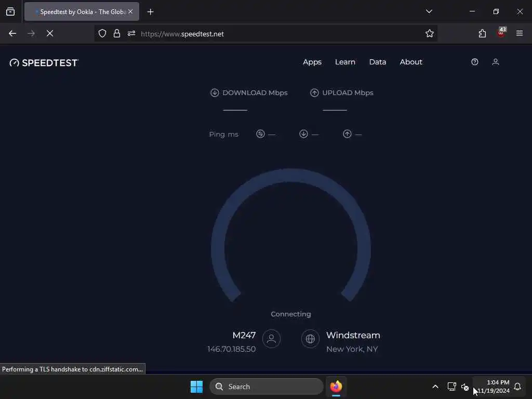The image size is (532, 399).
Task: Open the About menu
Action: [x=411, y=62]
